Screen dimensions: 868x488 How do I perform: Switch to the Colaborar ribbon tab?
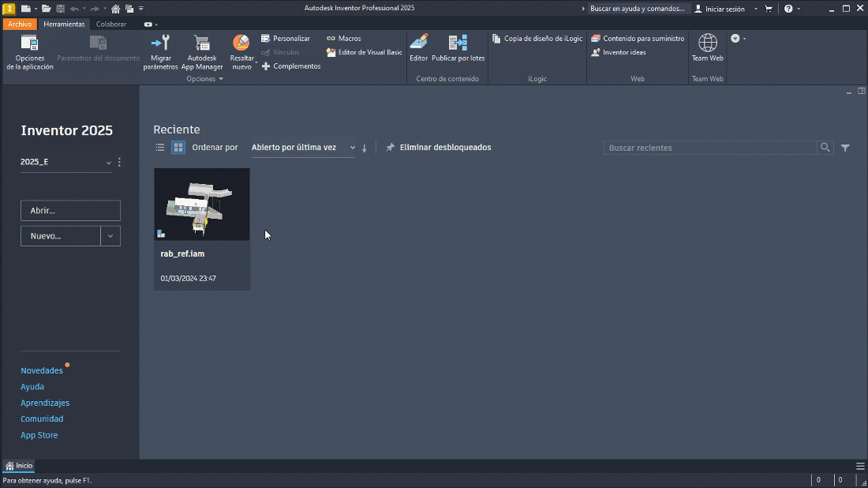tap(110, 24)
